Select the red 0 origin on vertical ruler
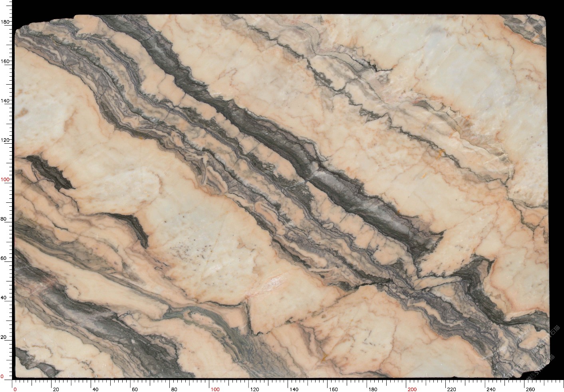This screenshot has height=392, width=564. 2,376
